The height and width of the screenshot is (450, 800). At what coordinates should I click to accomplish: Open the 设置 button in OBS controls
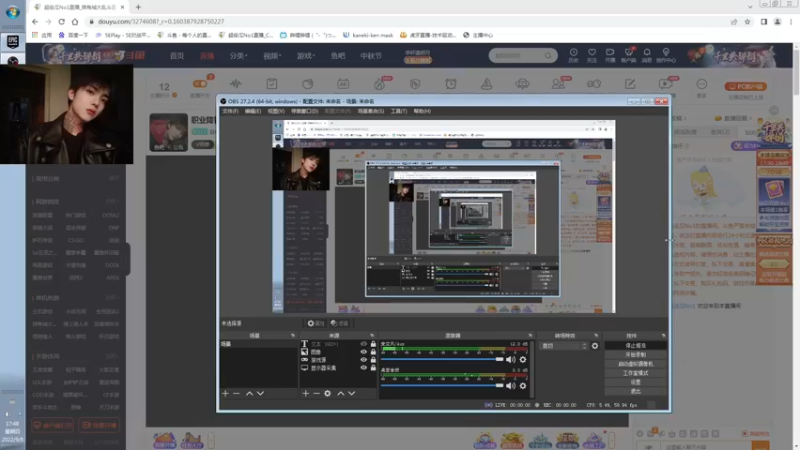click(636, 382)
